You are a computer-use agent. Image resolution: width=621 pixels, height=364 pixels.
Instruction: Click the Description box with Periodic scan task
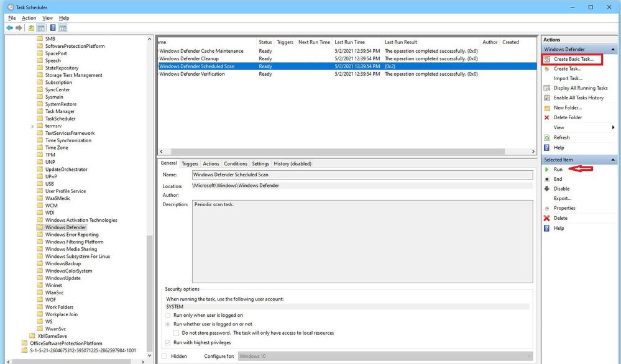pos(362,242)
